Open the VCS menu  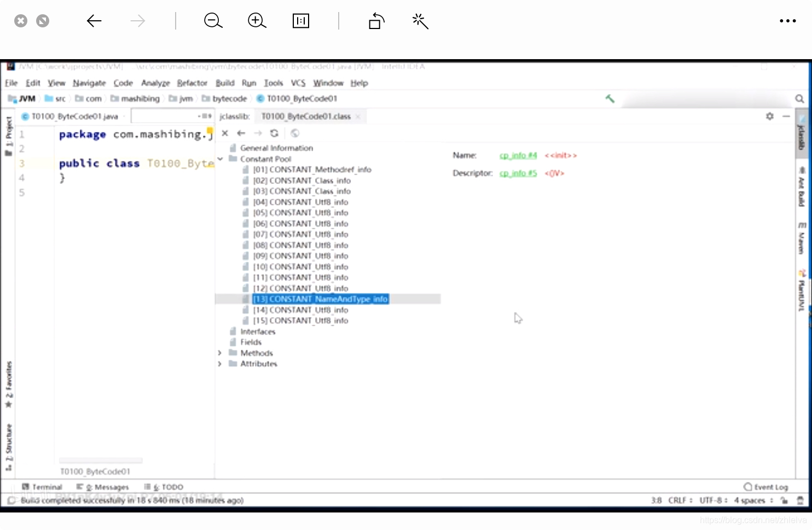298,83
